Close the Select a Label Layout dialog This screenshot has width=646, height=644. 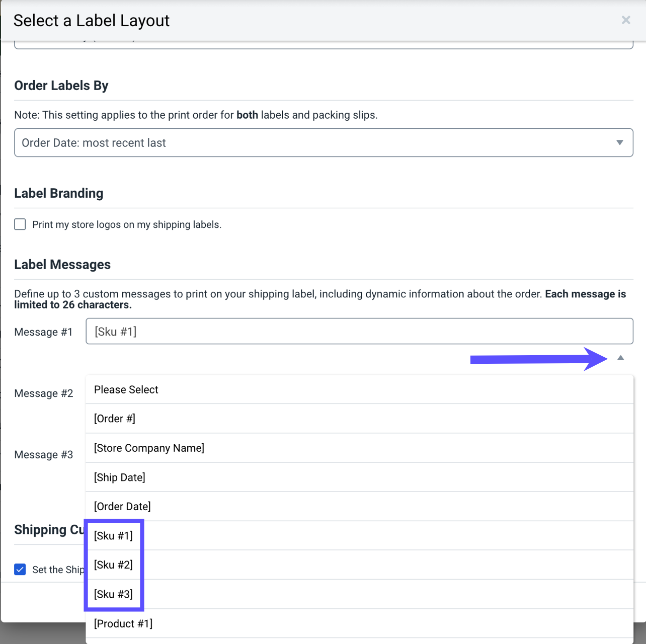(x=625, y=20)
